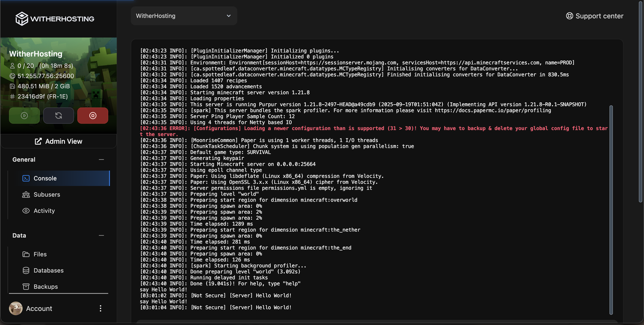Click the Data section heading

[19, 236]
